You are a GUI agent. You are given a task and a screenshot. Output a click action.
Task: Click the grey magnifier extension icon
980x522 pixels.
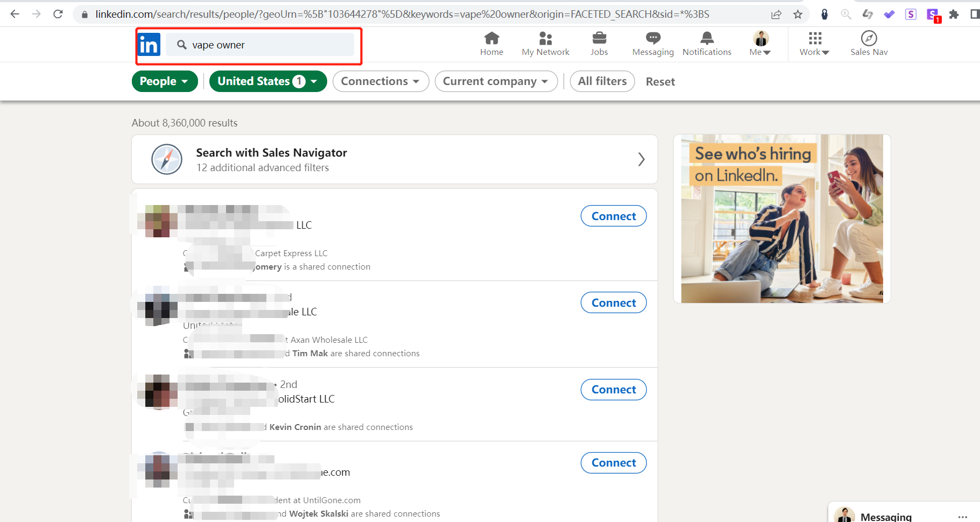(846, 15)
